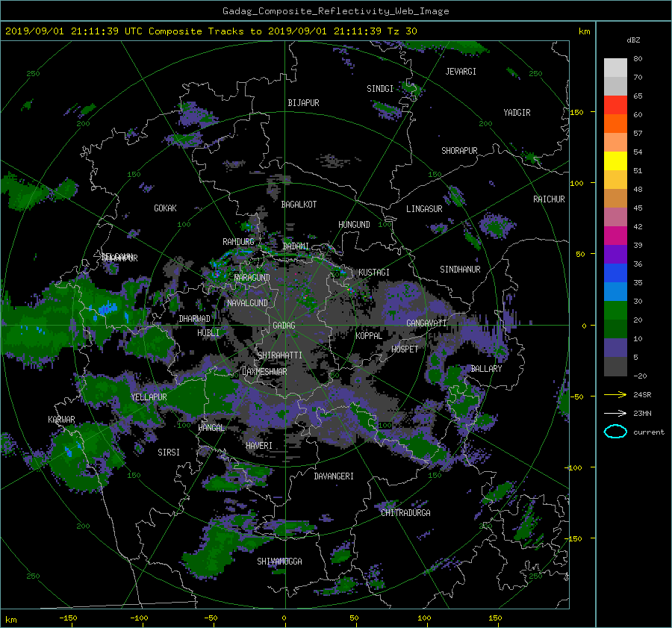This screenshot has width=672, height=628.
Task: Click the BADAMI city label
Action: (296, 246)
